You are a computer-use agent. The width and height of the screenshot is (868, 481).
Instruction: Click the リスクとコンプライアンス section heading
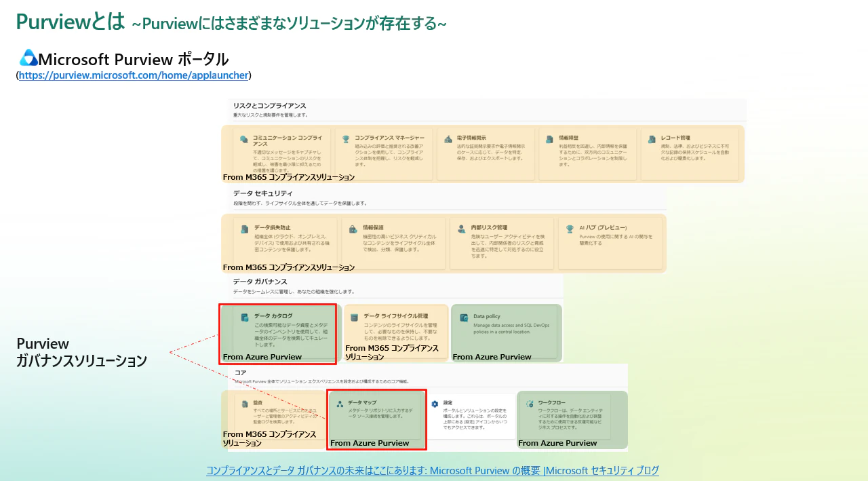(x=270, y=106)
